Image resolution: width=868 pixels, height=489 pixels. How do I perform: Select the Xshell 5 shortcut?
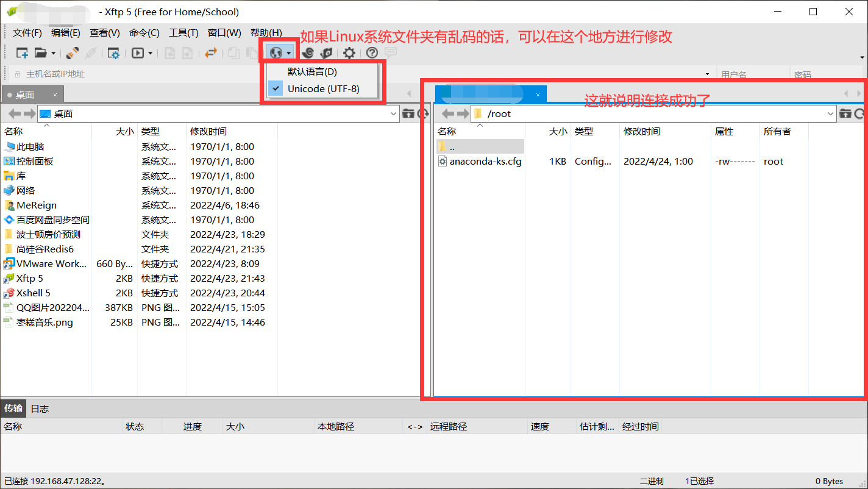[34, 293]
